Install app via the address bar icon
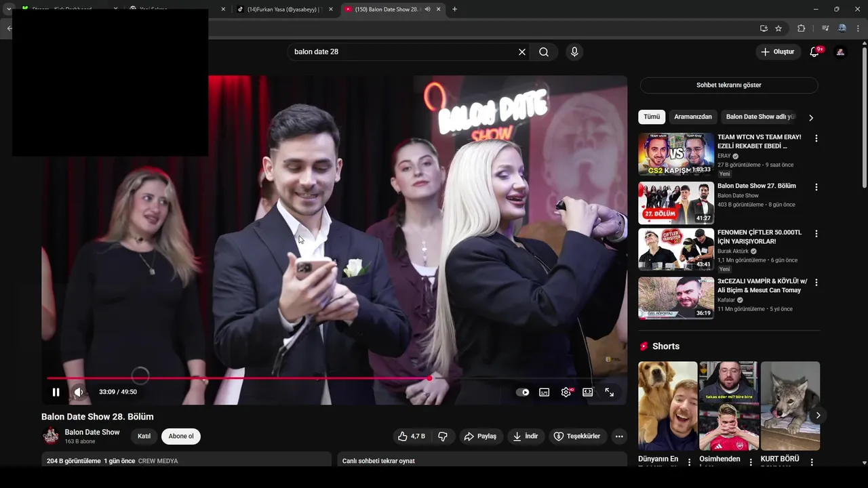The width and height of the screenshot is (868, 488). 764,28
